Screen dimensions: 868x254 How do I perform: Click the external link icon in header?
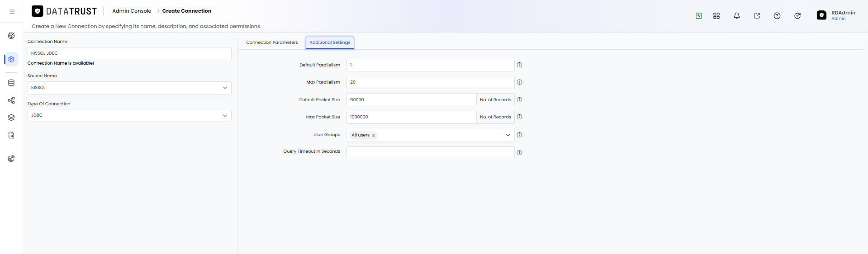(757, 16)
